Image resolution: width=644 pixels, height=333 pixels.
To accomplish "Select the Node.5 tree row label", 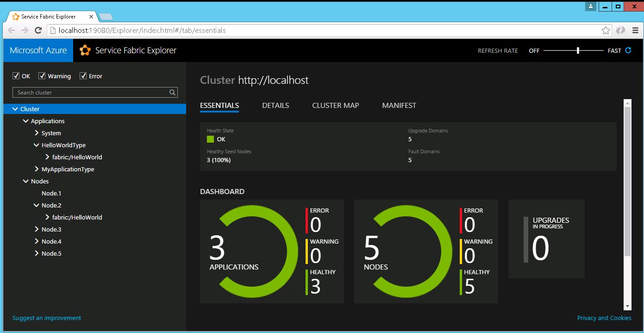I will pyautogui.click(x=51, y=253).
